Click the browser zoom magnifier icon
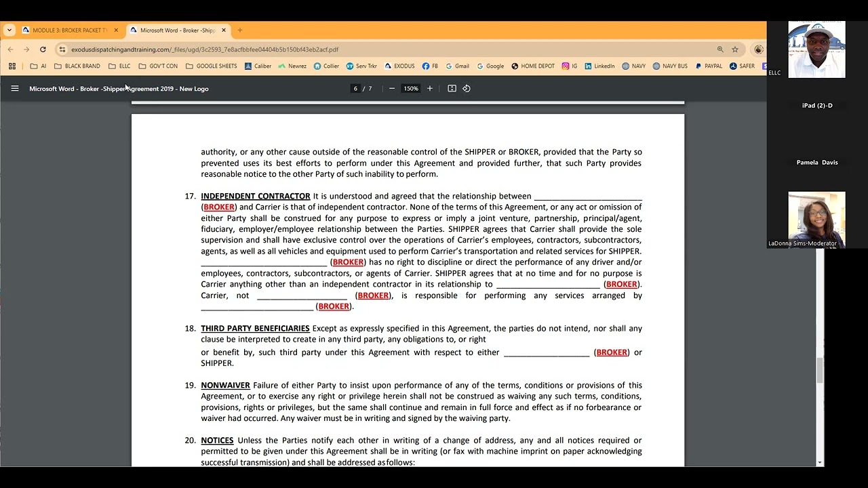The height and width of the screenshot is (488, 868). click(720, 49)
